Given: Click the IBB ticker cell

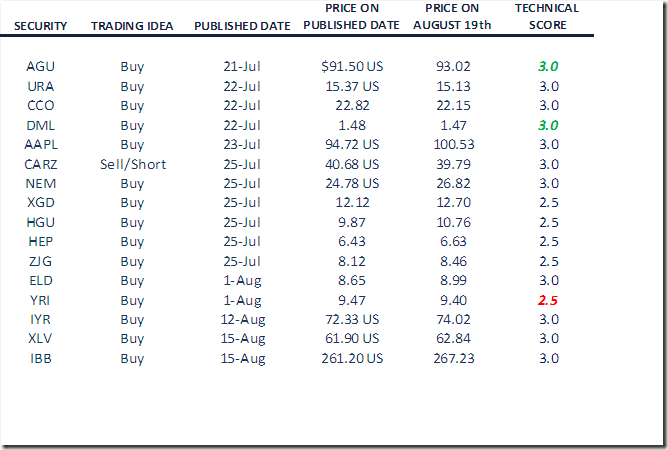Looking at the screenshot, I should (x=41, y=359).
